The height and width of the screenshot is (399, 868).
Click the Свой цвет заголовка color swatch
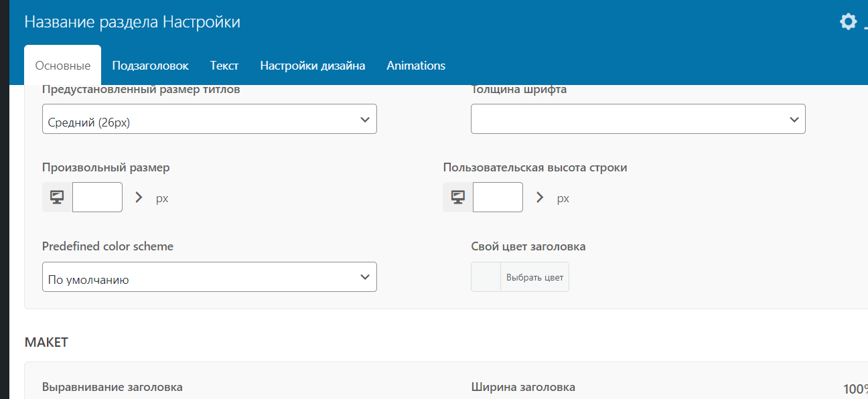(x=486, y=277)
